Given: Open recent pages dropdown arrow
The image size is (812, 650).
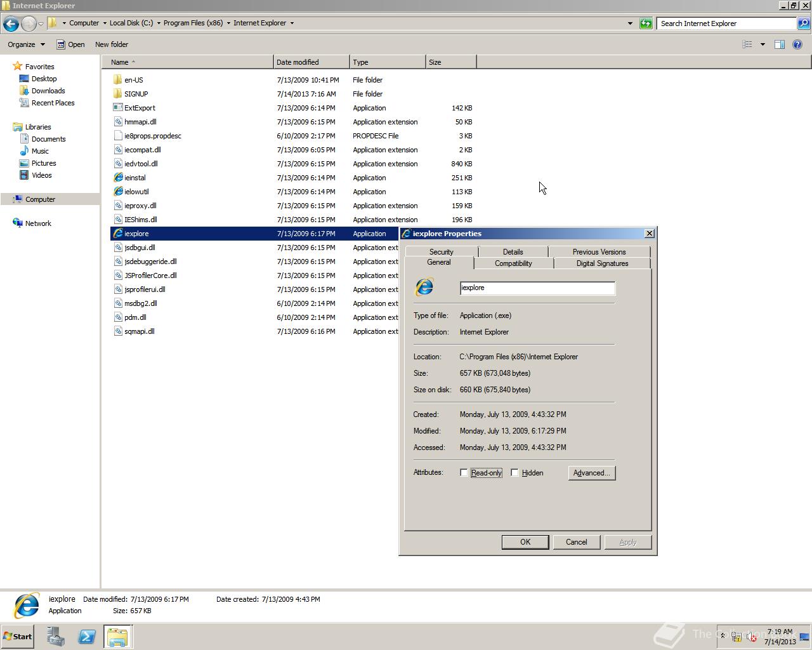Looking at the screenshot, I should [x=41, y=23].
